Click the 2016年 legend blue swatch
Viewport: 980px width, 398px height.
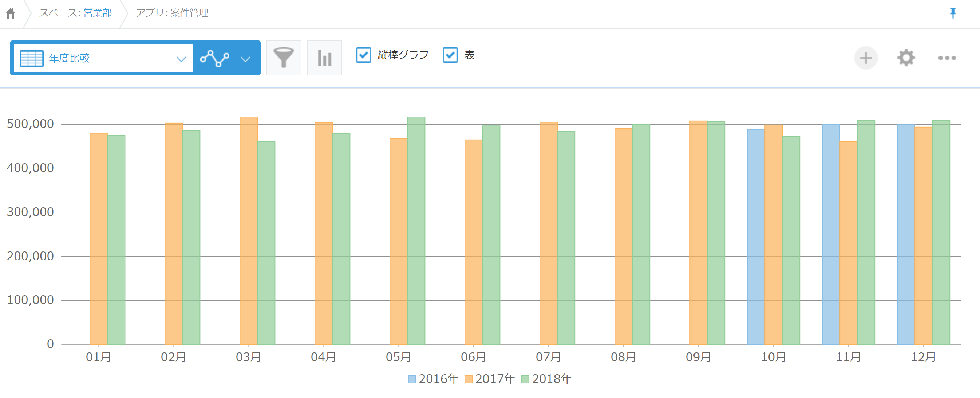point(412,379)
